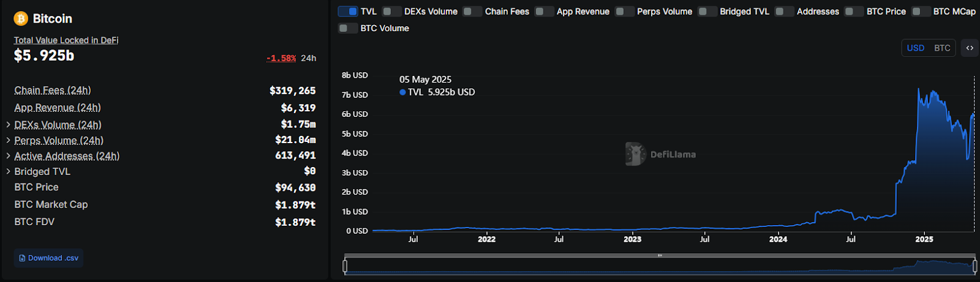Click the $94,630 BTC price value
This screenshot has height=282, width=980.
tap(295, 187)
